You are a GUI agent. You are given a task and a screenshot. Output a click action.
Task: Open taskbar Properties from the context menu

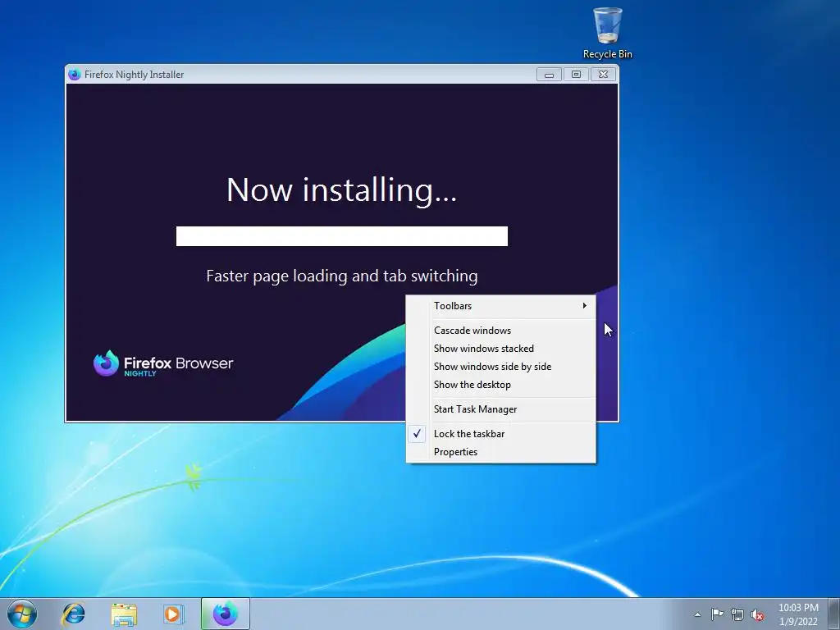point(501,452)
